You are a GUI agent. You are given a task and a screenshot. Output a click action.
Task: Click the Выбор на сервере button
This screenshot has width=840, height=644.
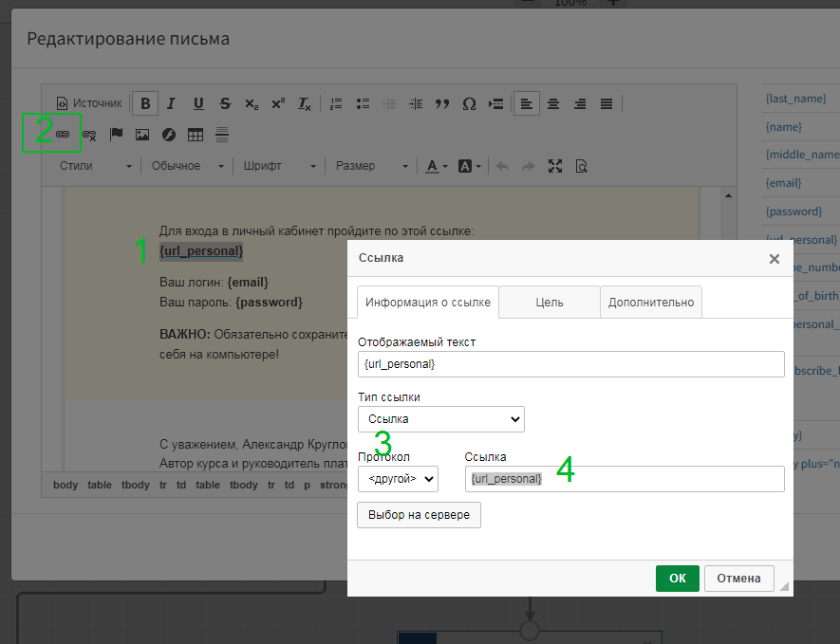coord(419,515)
